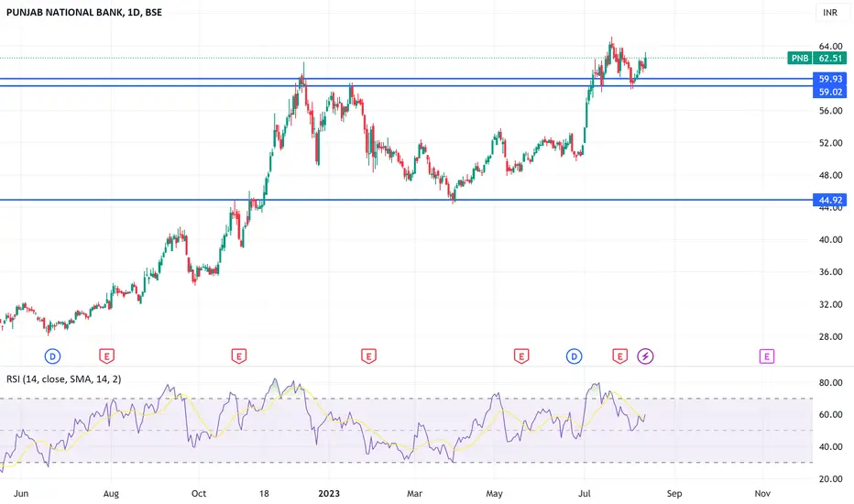Click the 20.00 RSI axis label
Image resolution: width=854 pixels, height=504 pixels.
click(x=830, y=478)
